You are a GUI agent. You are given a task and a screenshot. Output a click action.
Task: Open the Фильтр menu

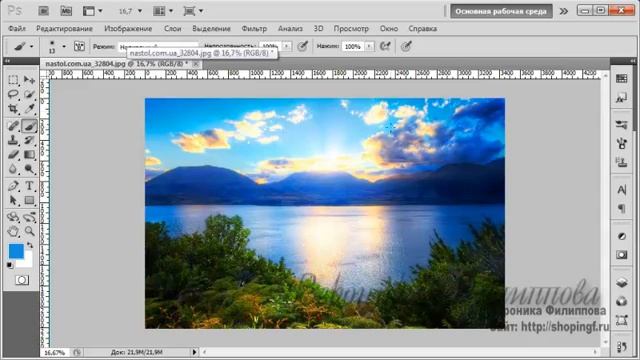(x=254, y=29)
